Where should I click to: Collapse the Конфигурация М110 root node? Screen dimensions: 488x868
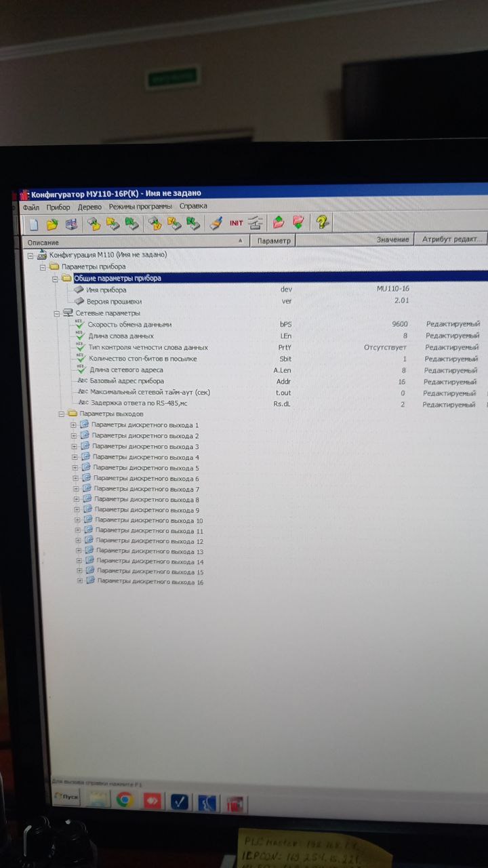pyautogui.click(x=30, y=256)
